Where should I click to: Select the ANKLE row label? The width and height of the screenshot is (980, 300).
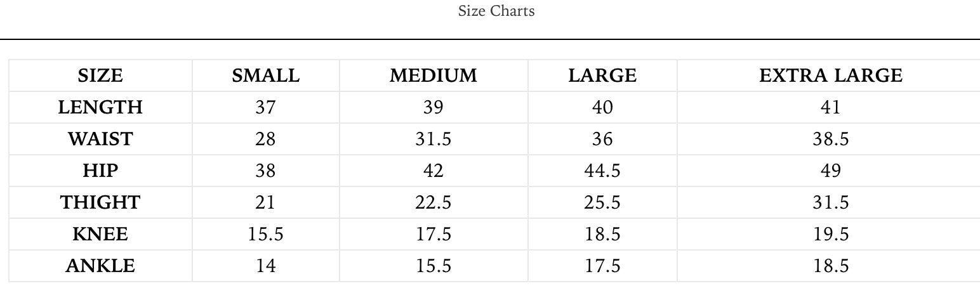click(100, 266)
